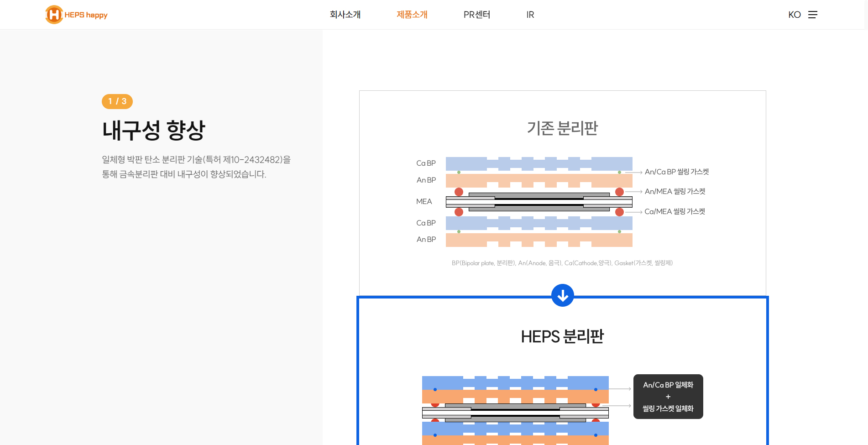Viewport: 868px width, 445px height.
Task: Go to the PR센터 menu
Action: click(476, 15)
